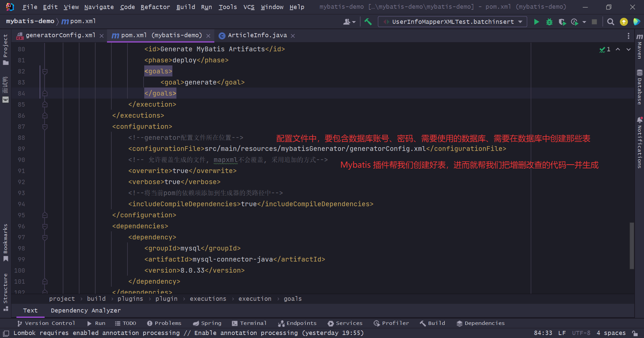Go to next highlighted problem arrow
The width and height of the screenshot is (644, 338).
[629, 49]
